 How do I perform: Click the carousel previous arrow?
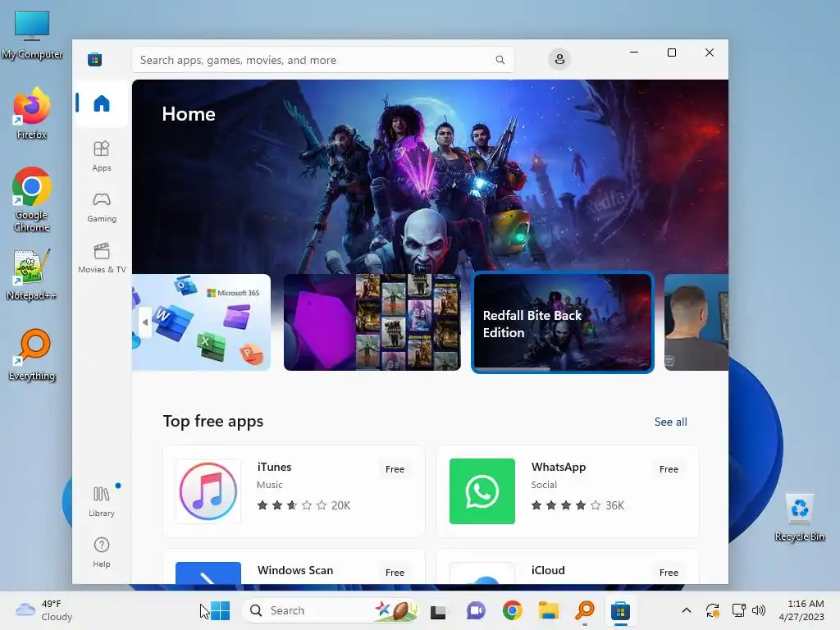[x=144, y=322]
